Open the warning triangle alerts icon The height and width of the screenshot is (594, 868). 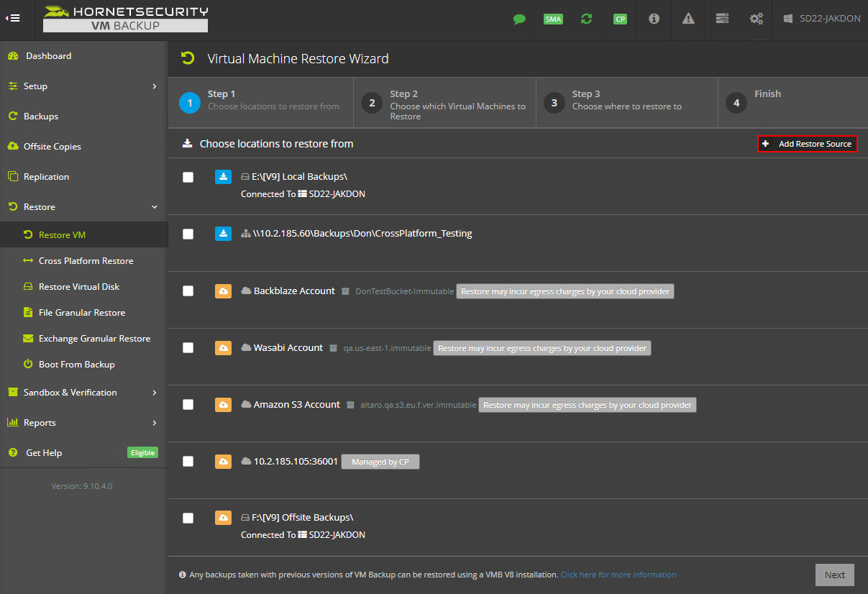click(688, 19)
